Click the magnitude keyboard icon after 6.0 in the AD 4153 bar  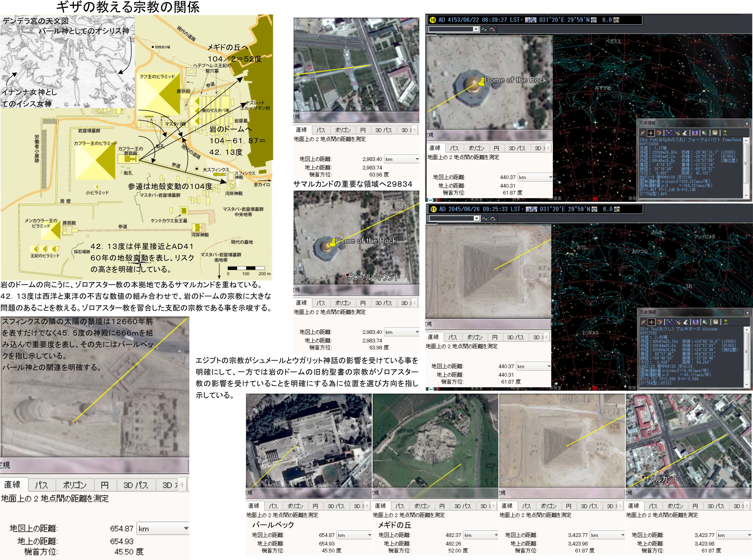(x=616, y=20)
